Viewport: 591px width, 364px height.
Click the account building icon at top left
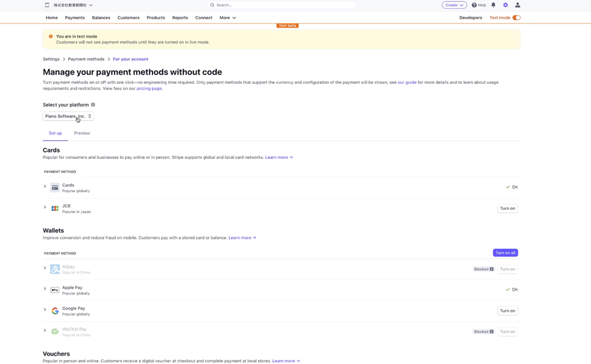click(x=47, y=5)
